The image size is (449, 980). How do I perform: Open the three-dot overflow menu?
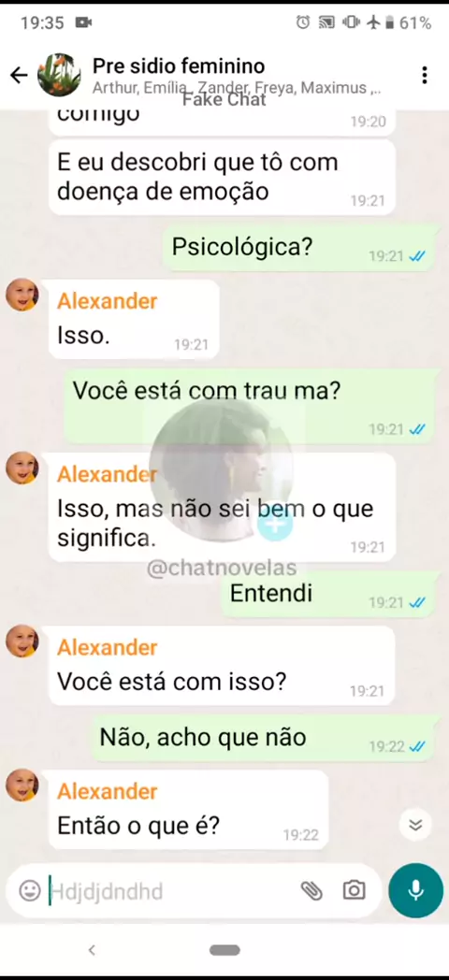tap(425, 76)
